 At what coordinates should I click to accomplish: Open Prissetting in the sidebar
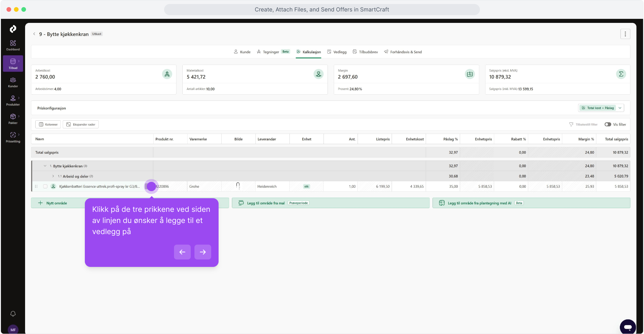point(13,137)
